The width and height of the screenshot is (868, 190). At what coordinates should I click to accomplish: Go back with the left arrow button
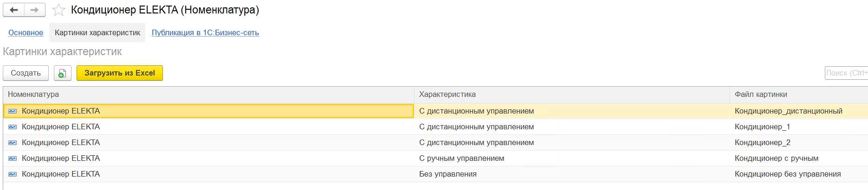pyautogui.click(x=13, y=10)
